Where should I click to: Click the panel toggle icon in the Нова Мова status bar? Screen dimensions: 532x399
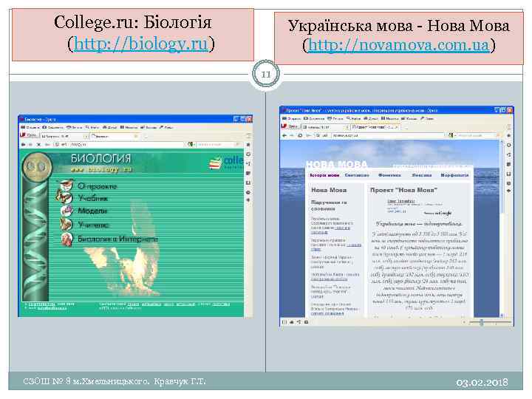[284, 322]
